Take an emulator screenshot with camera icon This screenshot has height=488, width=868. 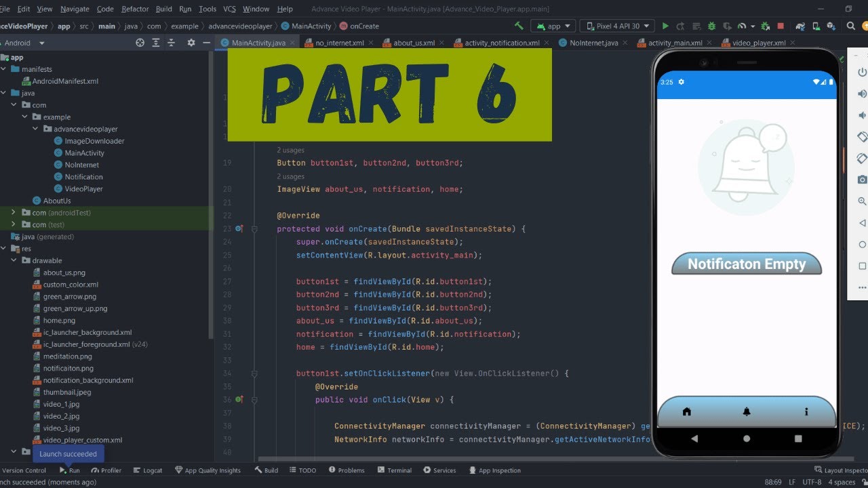point(862,180)
